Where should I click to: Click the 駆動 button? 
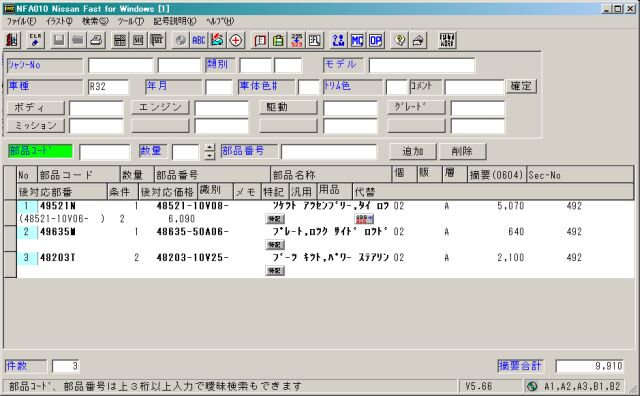288,108
